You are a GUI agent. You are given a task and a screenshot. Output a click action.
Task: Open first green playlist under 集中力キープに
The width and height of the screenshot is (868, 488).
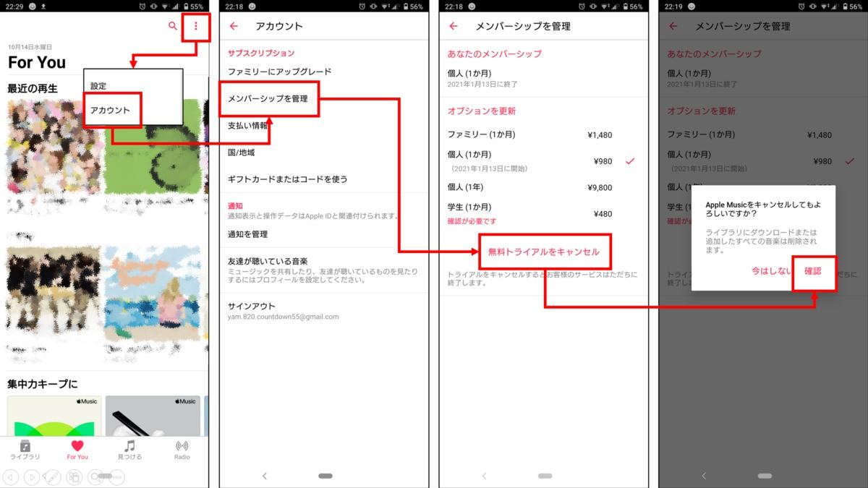tap(54, 416)
